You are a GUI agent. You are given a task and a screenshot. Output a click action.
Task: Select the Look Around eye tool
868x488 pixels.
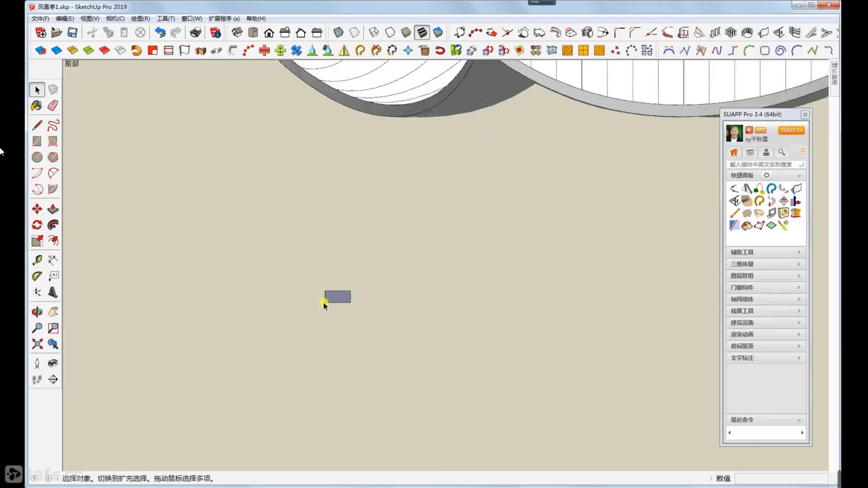53,363
